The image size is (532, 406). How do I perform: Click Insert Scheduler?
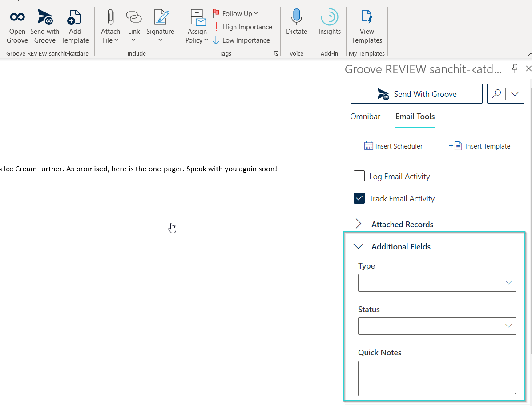tap(393, 146)
